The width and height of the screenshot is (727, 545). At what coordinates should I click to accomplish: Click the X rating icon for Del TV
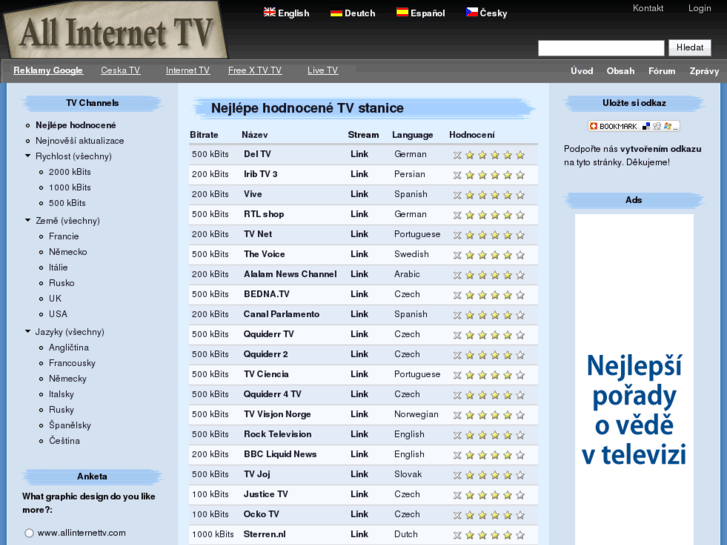457,155
